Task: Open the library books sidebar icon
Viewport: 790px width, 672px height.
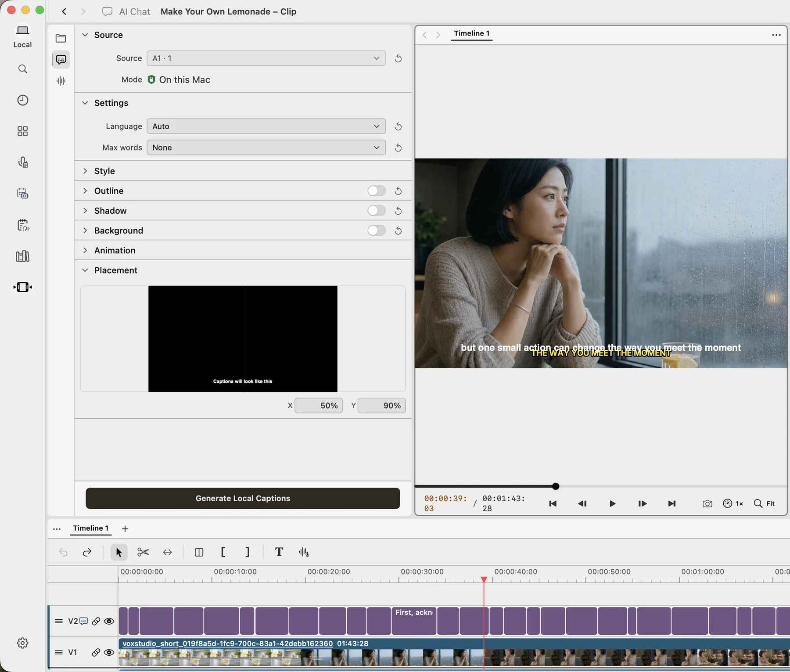Action: tap(23, 256)
